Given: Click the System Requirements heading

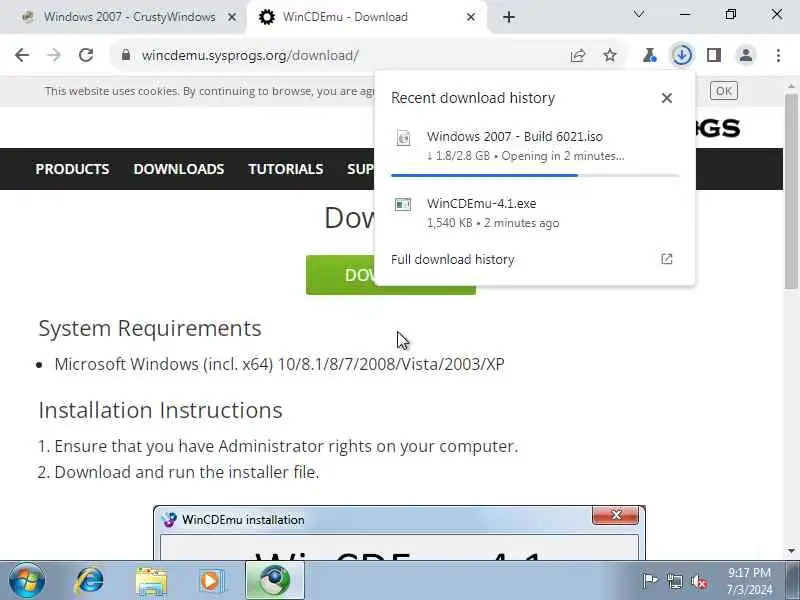Looking at the screenshot, I should coord(150,328).
